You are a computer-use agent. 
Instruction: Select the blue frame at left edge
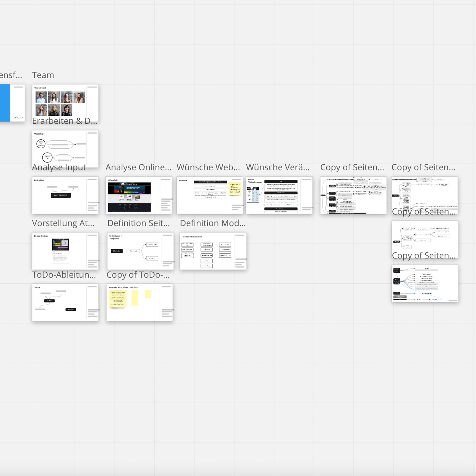pos(5,103)
